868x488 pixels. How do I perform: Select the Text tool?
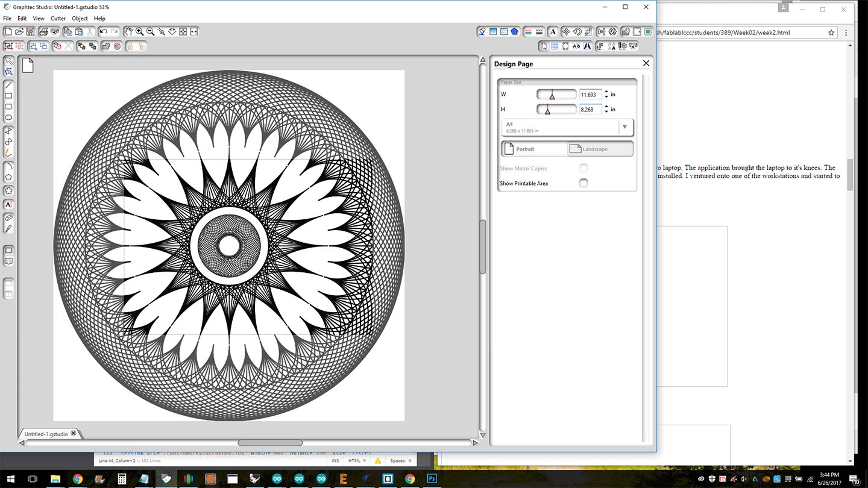pyautogui.click(x=8, y=204)
